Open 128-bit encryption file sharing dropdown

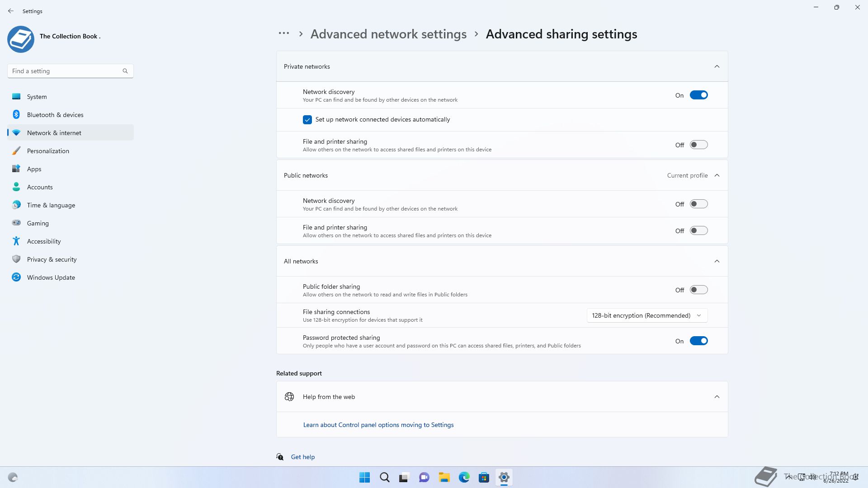pyautogui.click(x=647, y=315)
